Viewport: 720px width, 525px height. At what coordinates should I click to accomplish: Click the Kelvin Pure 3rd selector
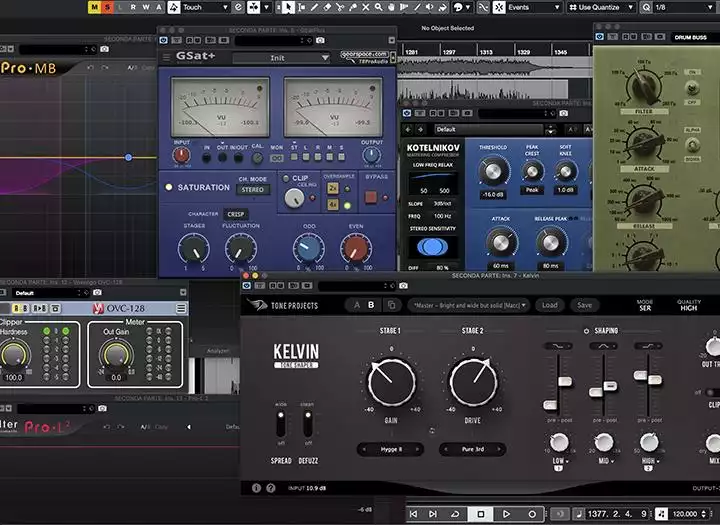(x=472, y=449)
